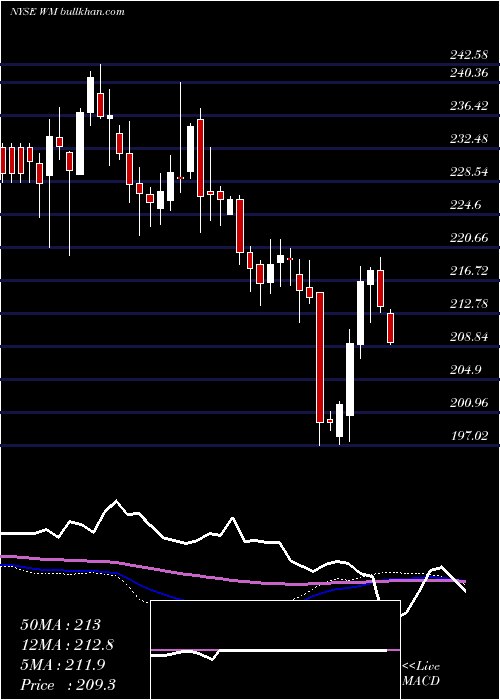Viewport: 500px width, 700px height.
Task: Click the 204.9 price level label
Action: 466,370
